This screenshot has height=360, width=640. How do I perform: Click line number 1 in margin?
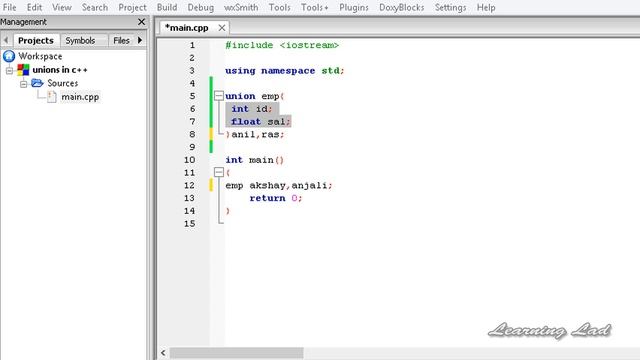coord(192,45)
